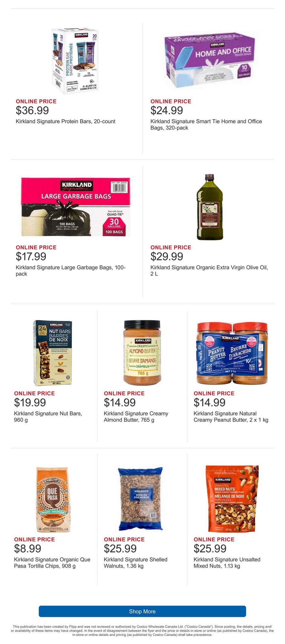Open the Que Pasa tortilla chips image

tap(53, 499)
